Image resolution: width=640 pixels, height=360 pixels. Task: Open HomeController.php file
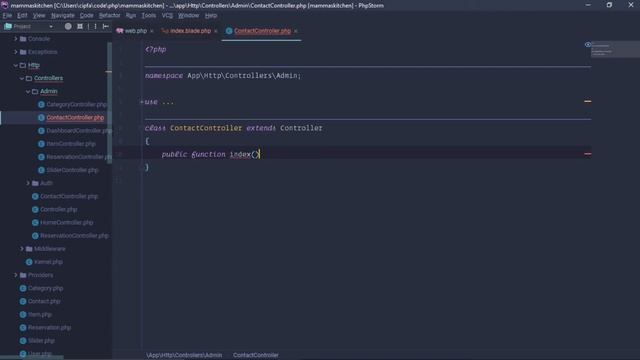pyautogui.click(x=67, y=222)
